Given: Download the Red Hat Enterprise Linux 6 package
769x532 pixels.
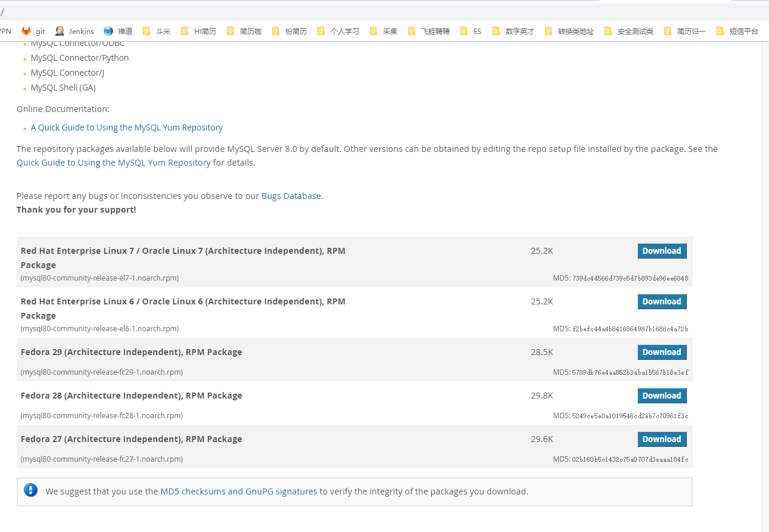Looking at the screenshot, I should [662, 301].
